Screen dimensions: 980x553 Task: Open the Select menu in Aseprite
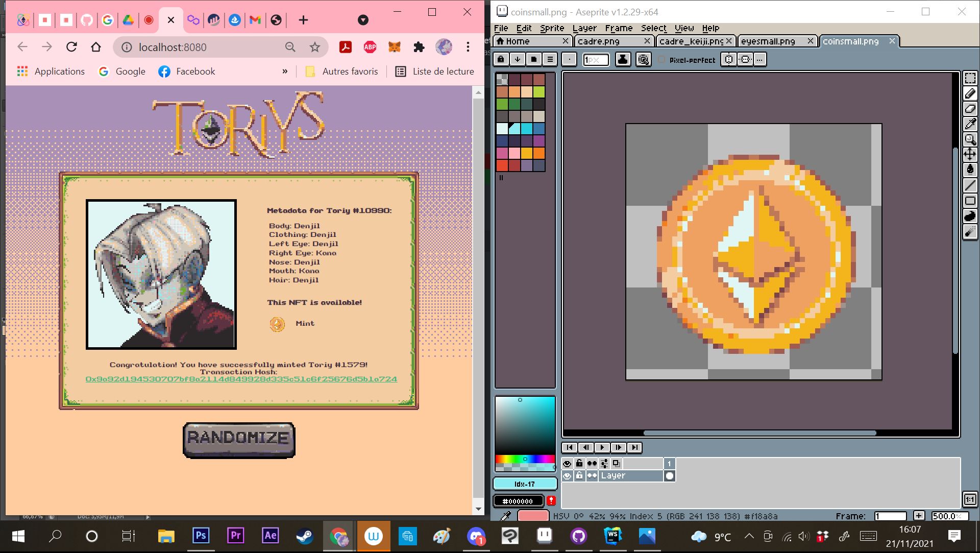pos(654,28)
